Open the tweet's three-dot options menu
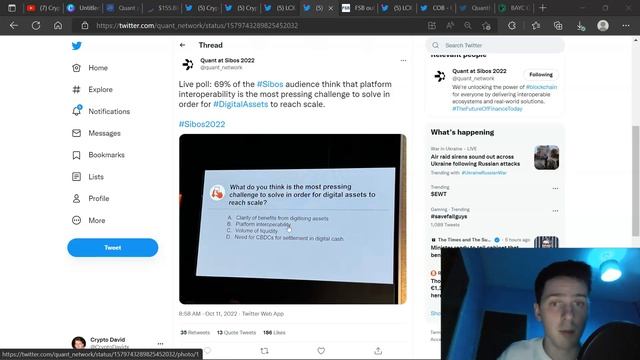Viewport: 640px width, 360px height. click(403, 60)
